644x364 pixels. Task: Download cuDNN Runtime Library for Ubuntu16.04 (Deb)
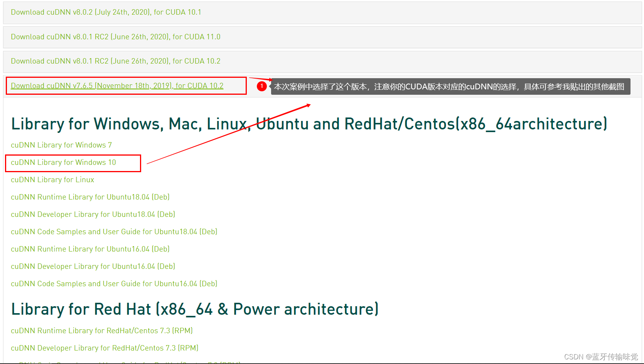tap(90, 249)
